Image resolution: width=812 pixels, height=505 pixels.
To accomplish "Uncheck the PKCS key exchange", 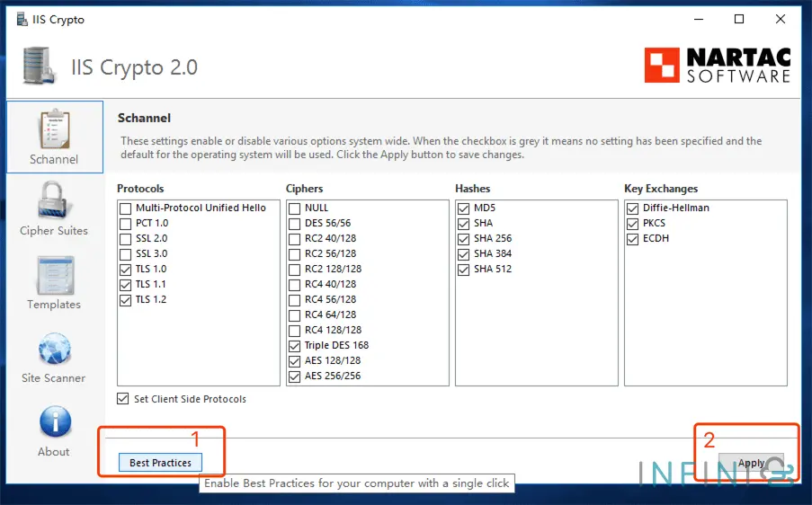I will (632, 224).
